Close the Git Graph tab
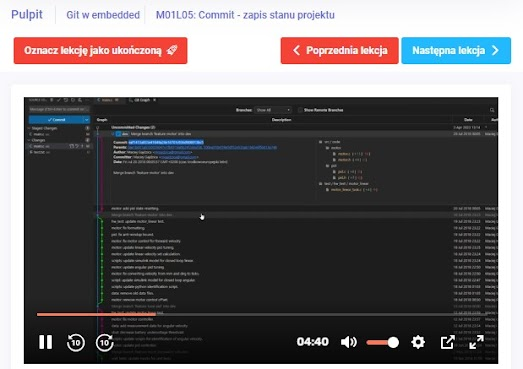This screenshot has height=369, width=523. click(x=154, y=100)
